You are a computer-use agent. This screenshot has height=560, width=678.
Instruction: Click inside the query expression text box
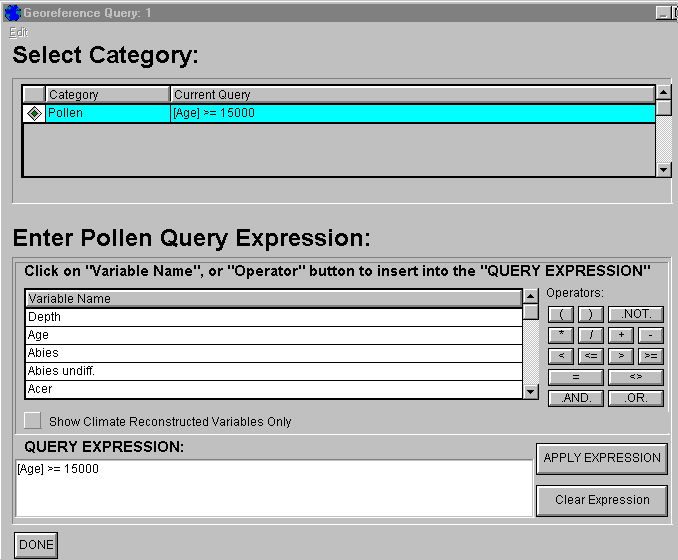(x=273, y=488)
